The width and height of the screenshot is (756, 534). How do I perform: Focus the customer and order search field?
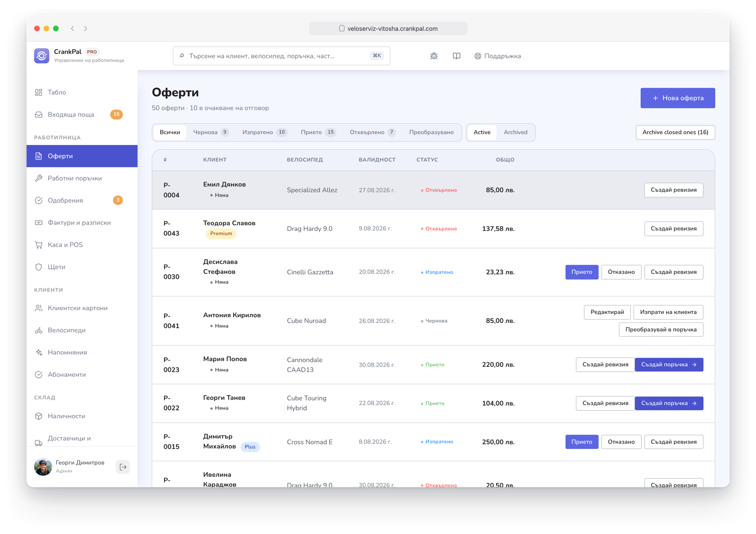[281, 56]
